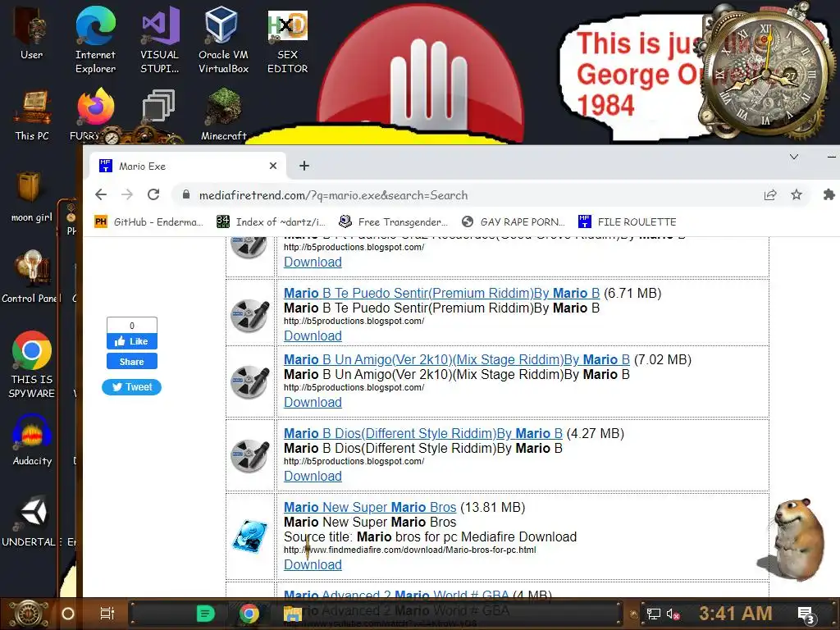840x630 pixels.
Task: Open the steampunk Start button
Action: tap(29, 614)
